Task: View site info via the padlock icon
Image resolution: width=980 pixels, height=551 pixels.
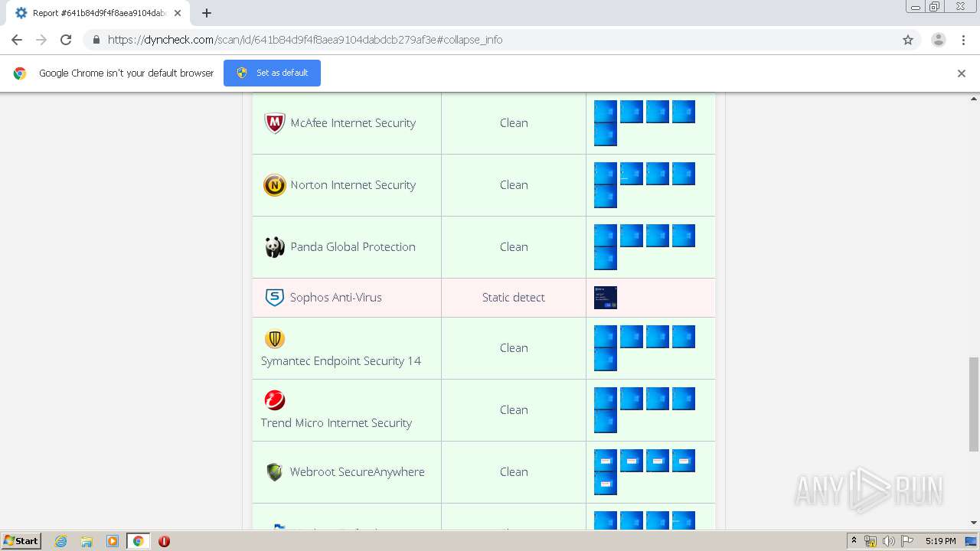Action: 96,40
